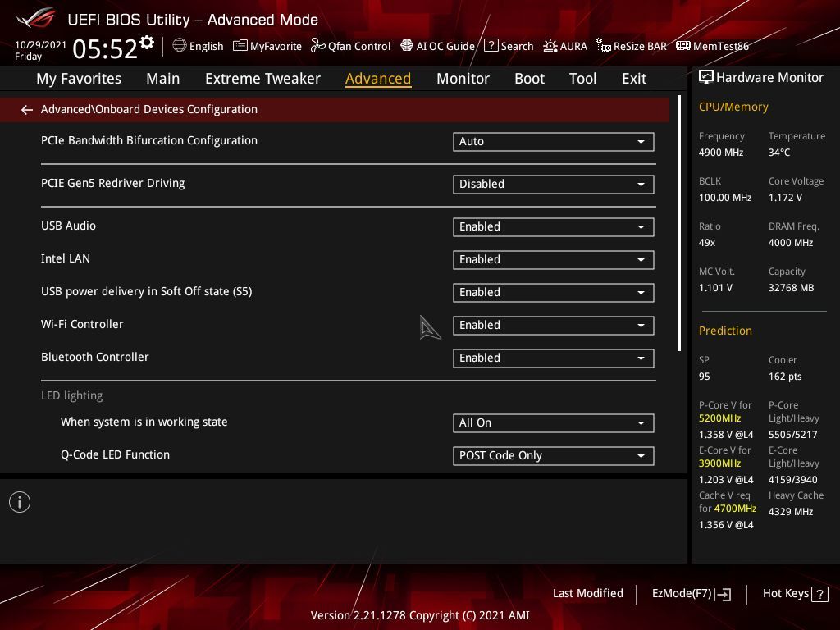
Task: Click the info circle icon
Action: coord(20,502)
